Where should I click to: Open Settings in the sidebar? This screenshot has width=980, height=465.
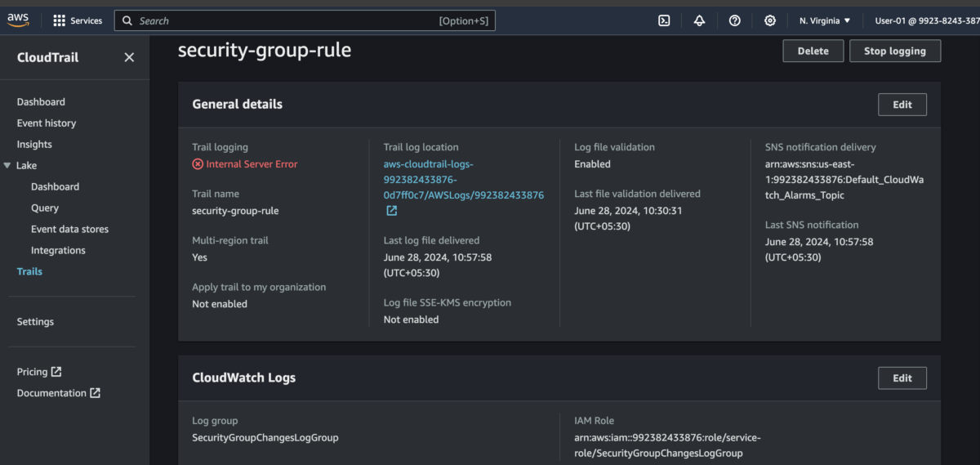(35, 322)
